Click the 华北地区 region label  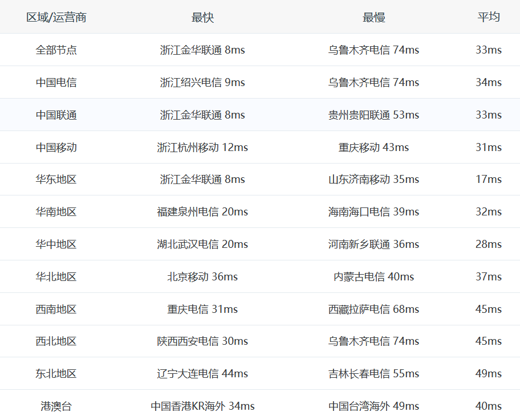(56, 277)
